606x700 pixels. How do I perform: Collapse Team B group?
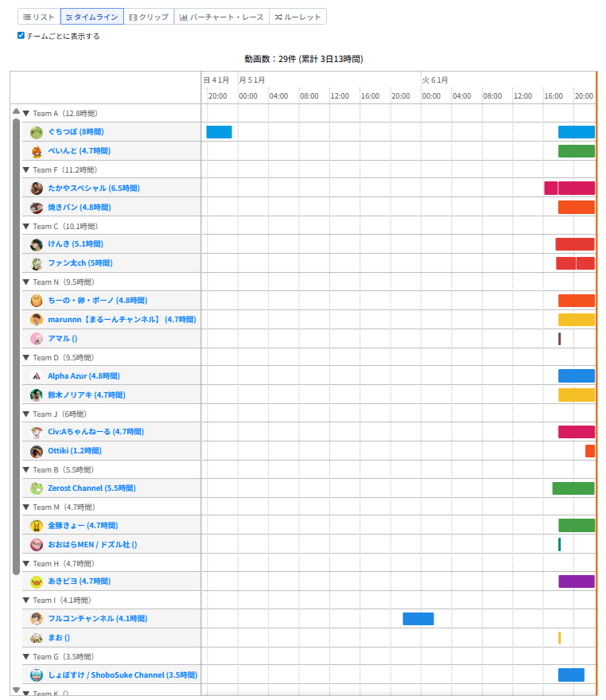26,470
